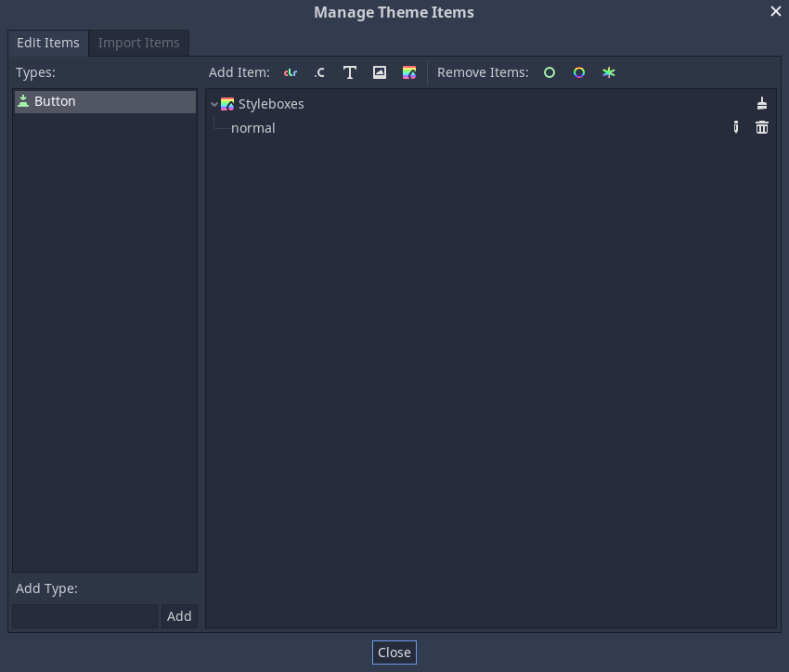This screenshot has height=672, width=789.
Task: Remove class items with the green circle icon
Action: [x=550, y=72]
